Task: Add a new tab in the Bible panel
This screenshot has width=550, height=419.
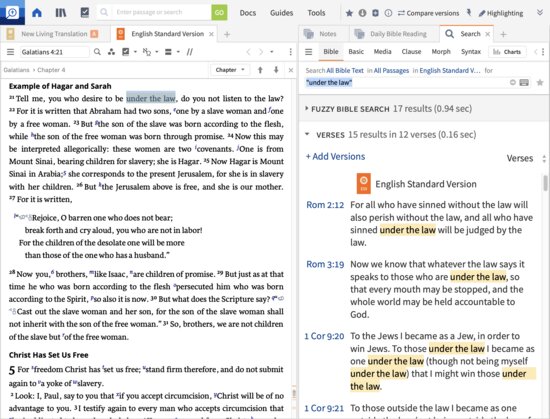Action: 227,34
